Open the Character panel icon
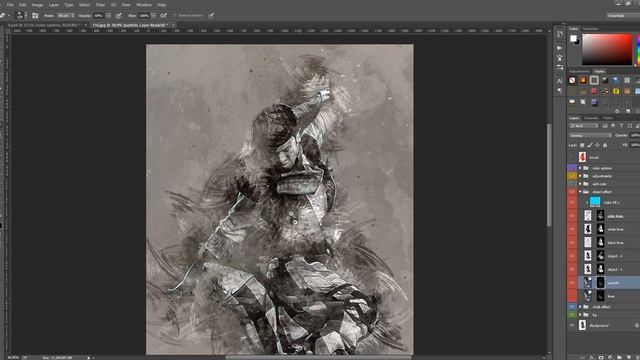Viewport: 640px width, 360px height. [560, 80]
